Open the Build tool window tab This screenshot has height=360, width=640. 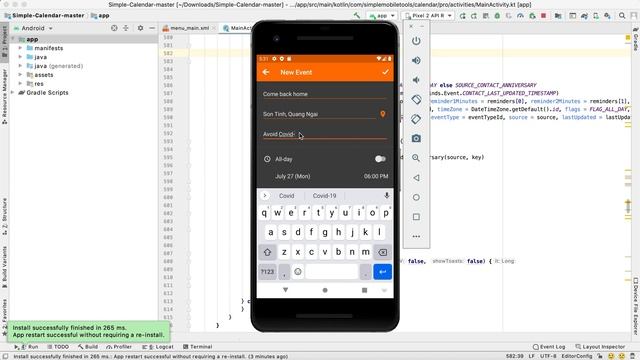pyautogui.click(x=87, y=347)
